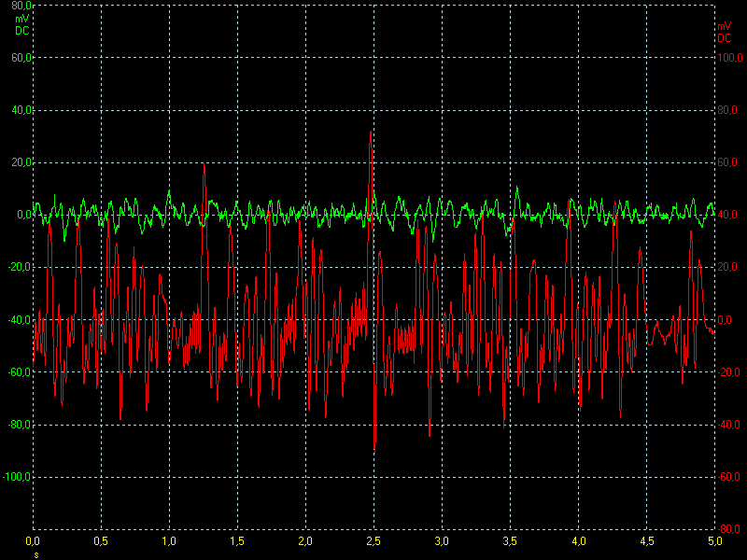Click the red -20,0 right axis label
747x560 pixels.
[729, 371]
